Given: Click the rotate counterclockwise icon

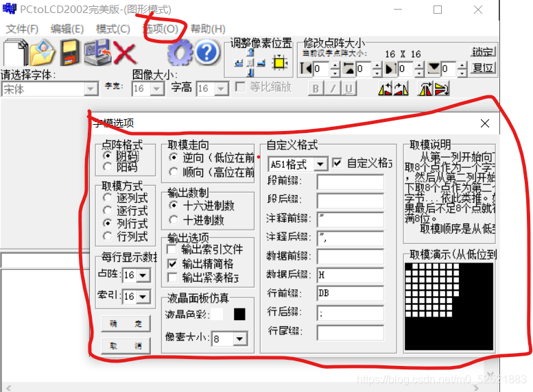Looking at the screenshot, I should 386,89.
